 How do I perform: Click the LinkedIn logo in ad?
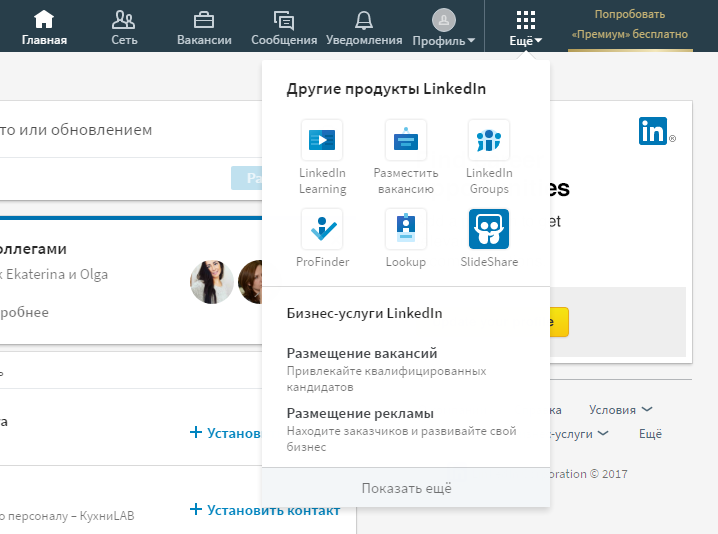click(653, 131)
